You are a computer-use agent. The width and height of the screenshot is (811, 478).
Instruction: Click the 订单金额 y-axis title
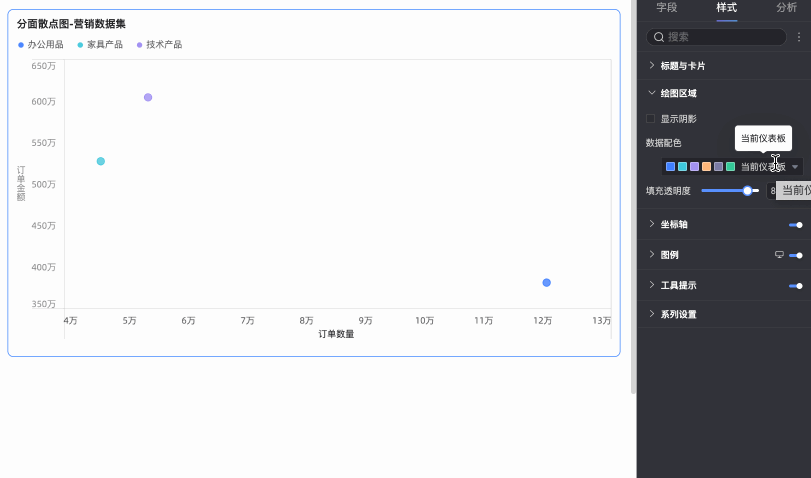click(x=21, y=184)
